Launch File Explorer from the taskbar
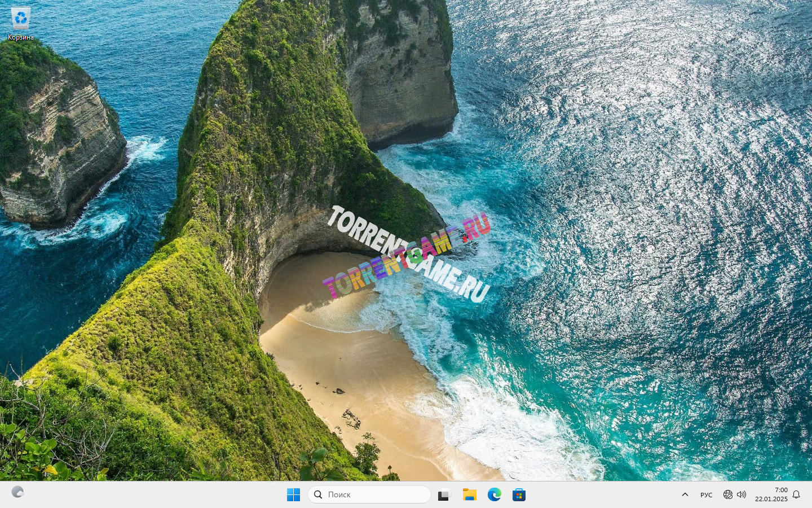The width and height of the screenshot is (812, 508). [x=469, y=495]
